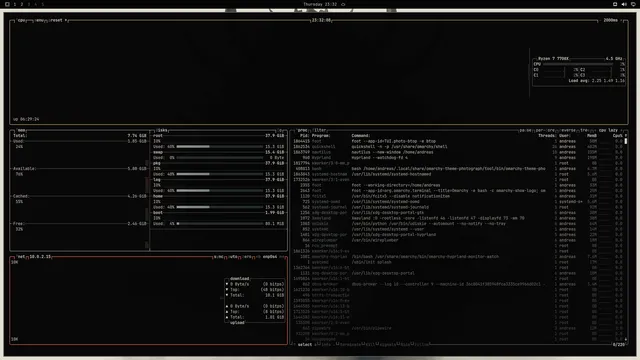Toggle net auto scaling option
The image size is (640, 360).
pos(233,257)
